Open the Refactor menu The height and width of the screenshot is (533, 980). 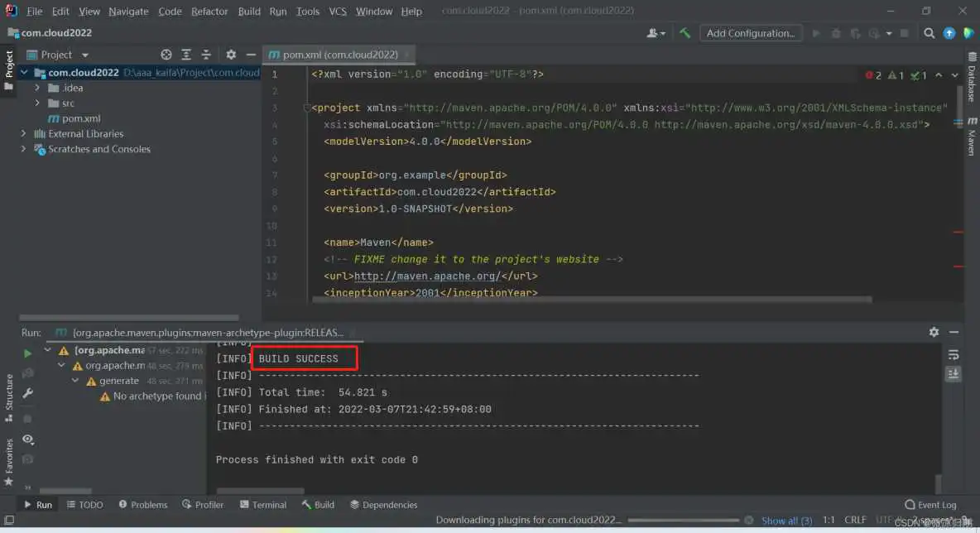(x=209, y=11)
